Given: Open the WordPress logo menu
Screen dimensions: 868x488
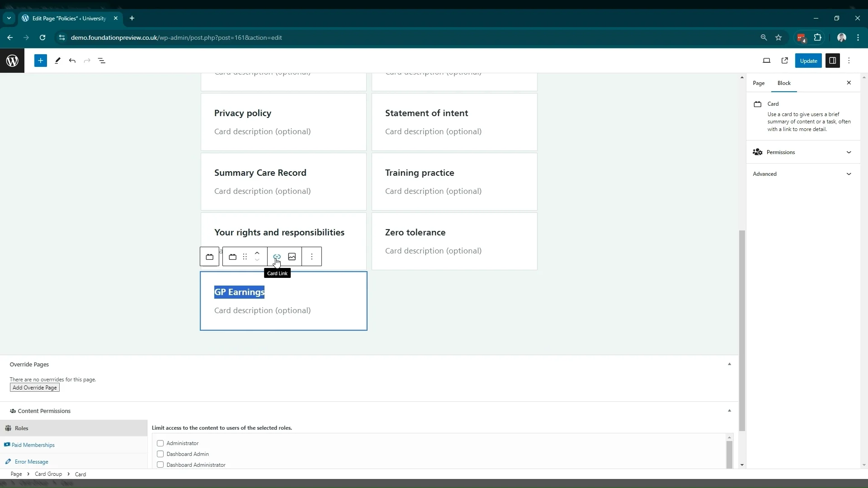Looking at the screenshot, I should (12, 61).
